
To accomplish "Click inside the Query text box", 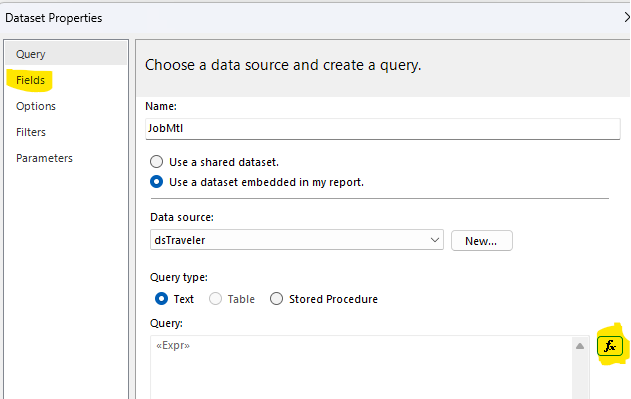I will (361, 367).
